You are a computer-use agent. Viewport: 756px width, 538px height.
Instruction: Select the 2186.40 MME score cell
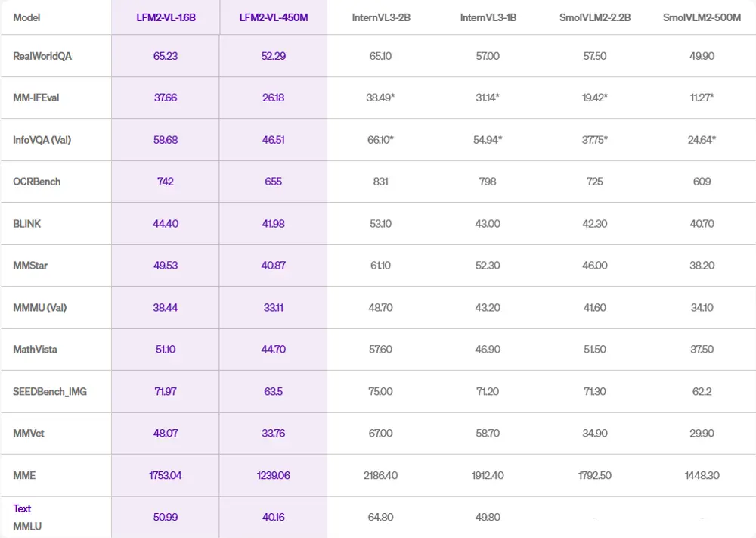(381, 475)
